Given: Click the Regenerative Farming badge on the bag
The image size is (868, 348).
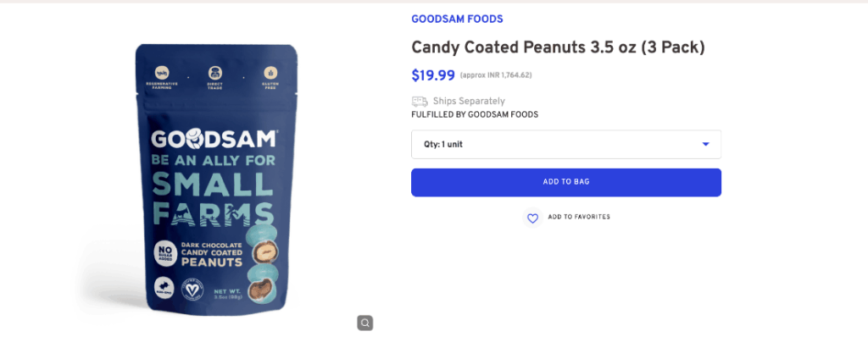Looking at the screenshot, I should point(161,75).
